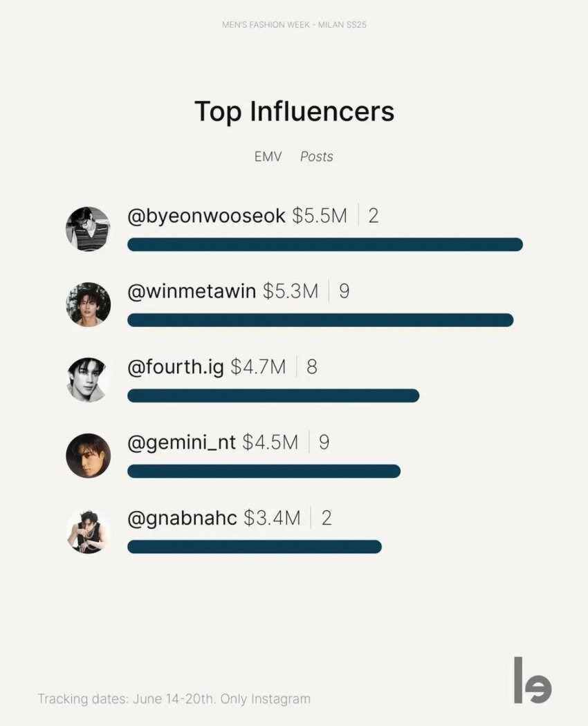Open the @fourth.ig profile photo
The height and width of the screenshot is (726, 588).
click(88, 380)
